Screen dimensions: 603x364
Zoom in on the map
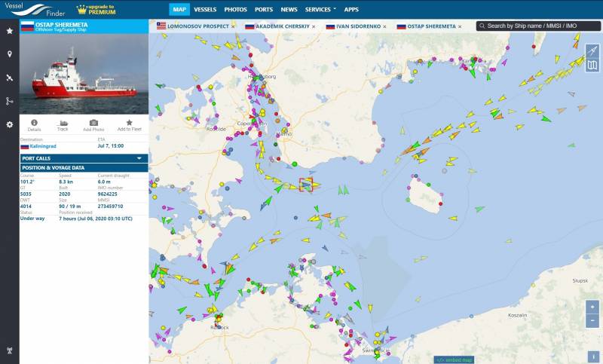[x=592, y=307]
